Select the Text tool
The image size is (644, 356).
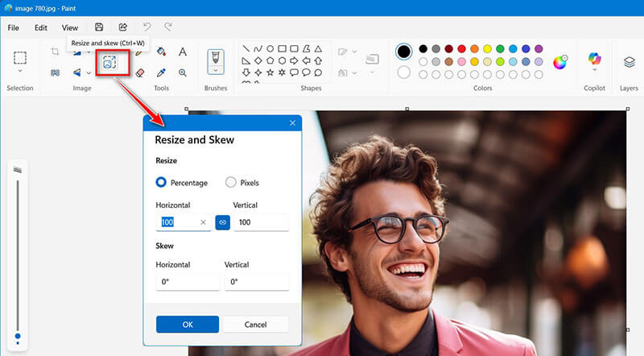183,52
